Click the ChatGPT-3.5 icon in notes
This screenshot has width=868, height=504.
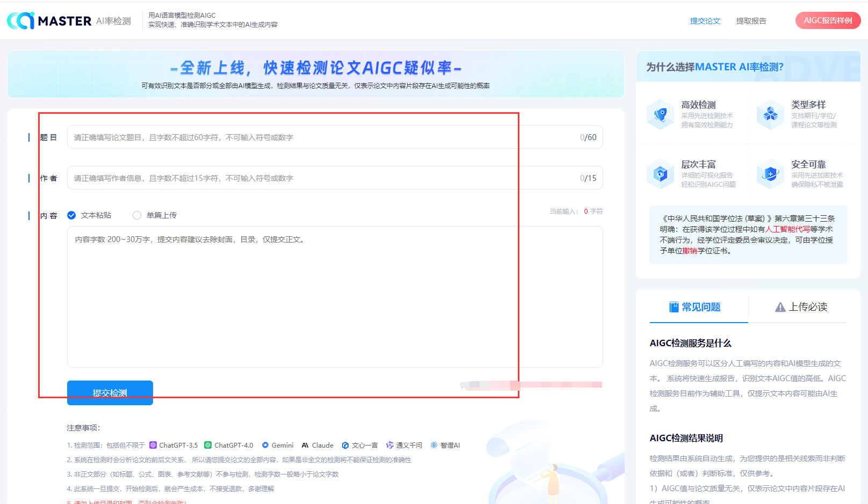[153, 445]
